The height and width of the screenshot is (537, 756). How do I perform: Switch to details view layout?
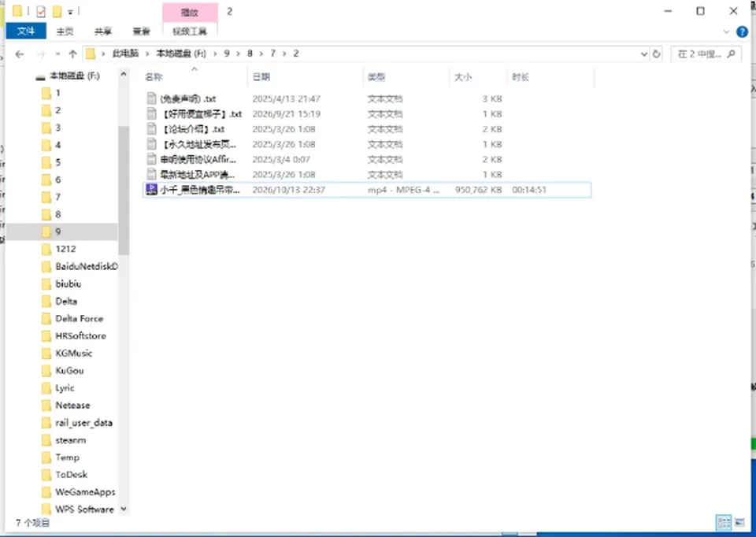(x=724, y=523)
